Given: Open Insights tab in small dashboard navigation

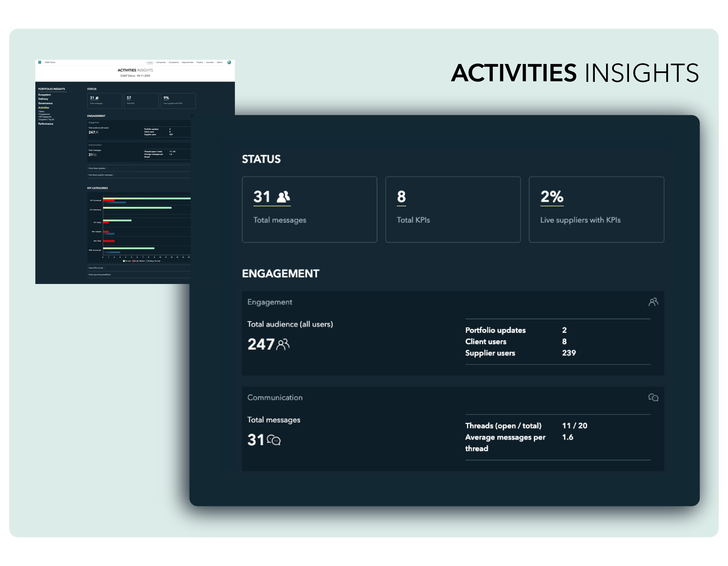Looking at the screenshot, I should click(150, 62).
